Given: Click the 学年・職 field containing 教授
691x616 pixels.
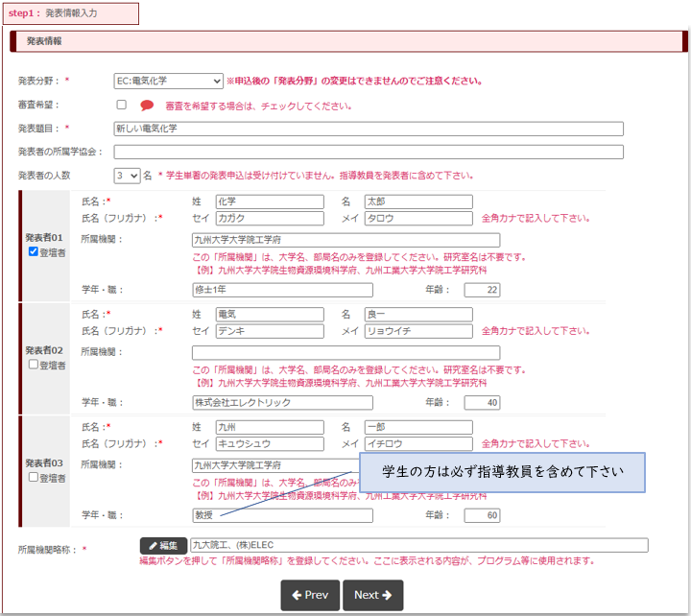Looking at the screenshot, I should [282, 515].
